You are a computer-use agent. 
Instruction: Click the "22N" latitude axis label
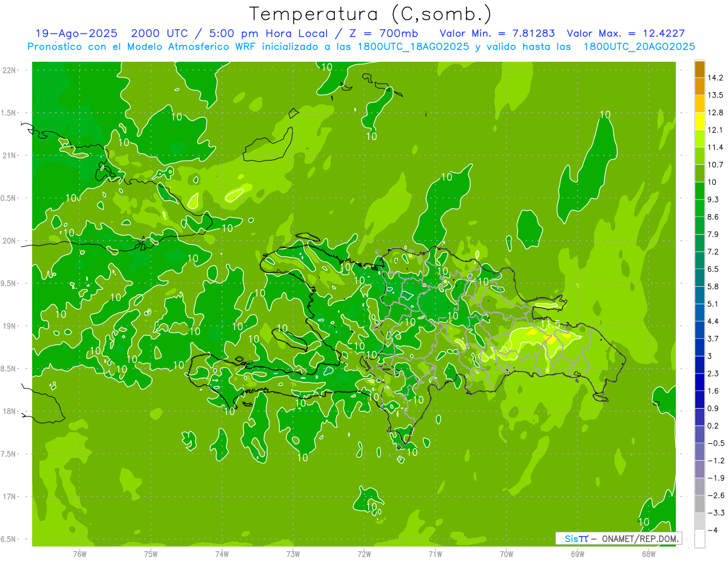(9, 70)
